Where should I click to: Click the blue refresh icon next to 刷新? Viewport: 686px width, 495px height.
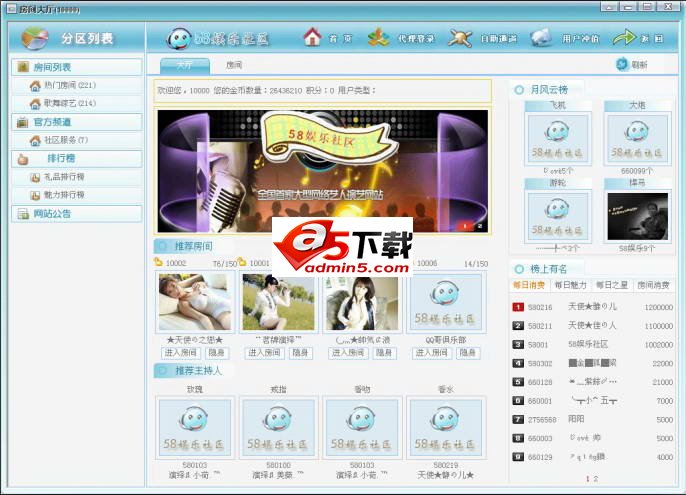click(621, 64)
